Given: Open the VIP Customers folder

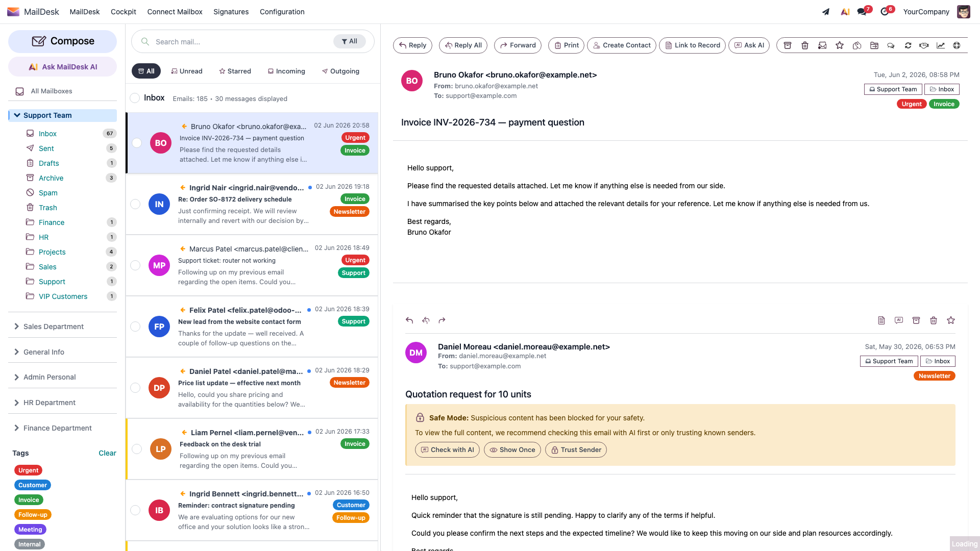Looking at the screenshot, I should click(63, 296).
